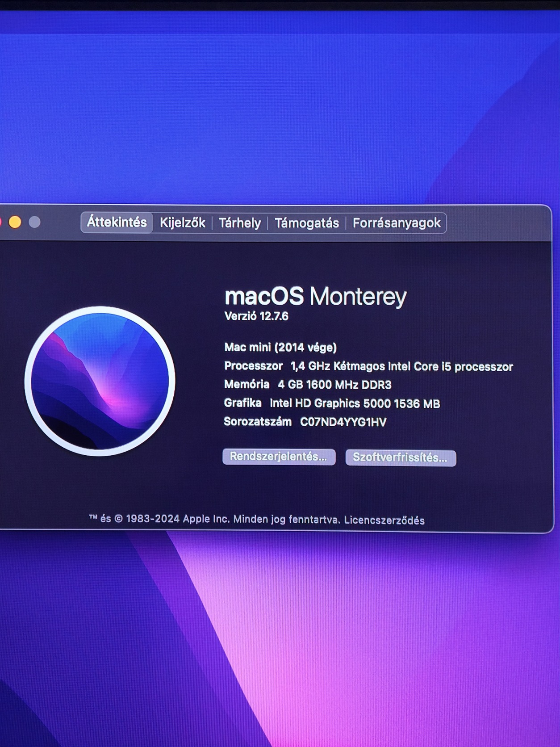Open Szoftverfrissítés... software update
The width and height of the screenshot is (560, 747).
[x=401, y=457]
